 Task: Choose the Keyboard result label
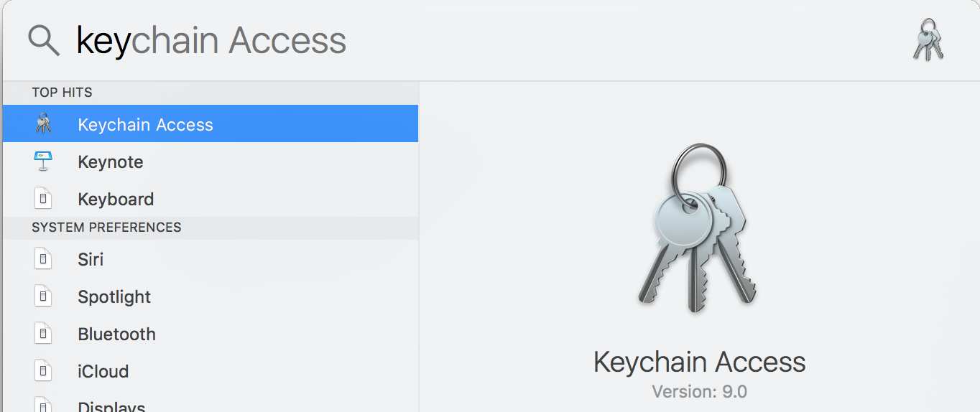tap(116, 200)
